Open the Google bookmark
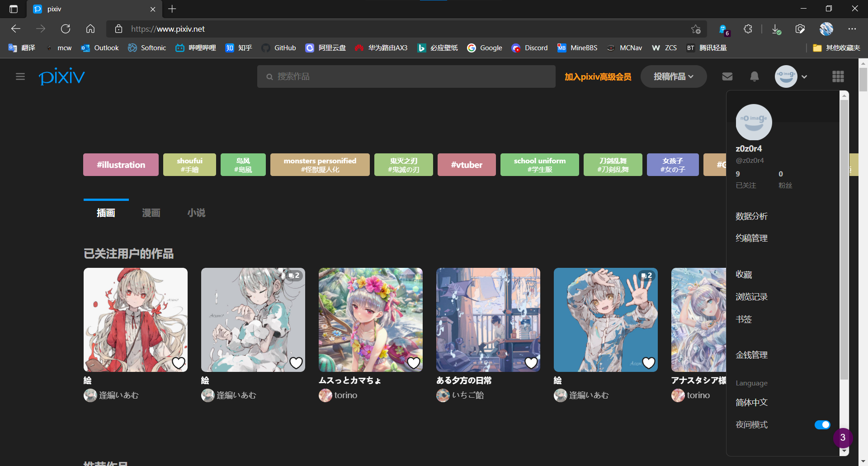 (485, 48)
